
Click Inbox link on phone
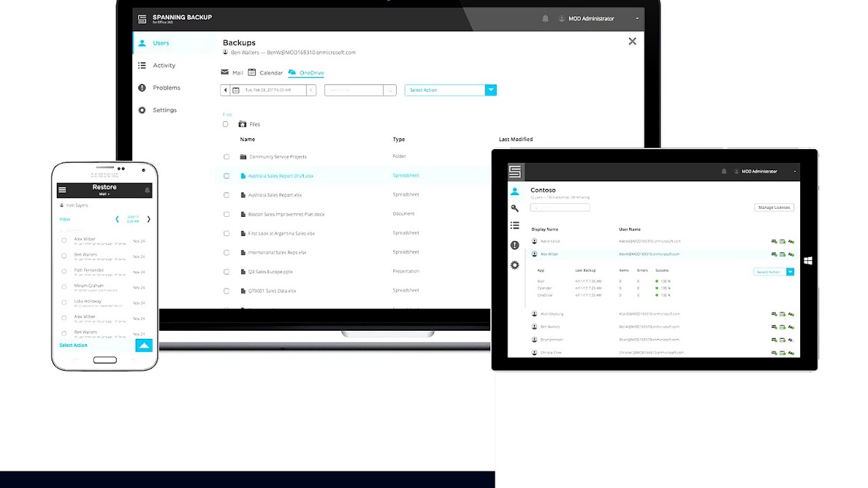pos(65,220)
